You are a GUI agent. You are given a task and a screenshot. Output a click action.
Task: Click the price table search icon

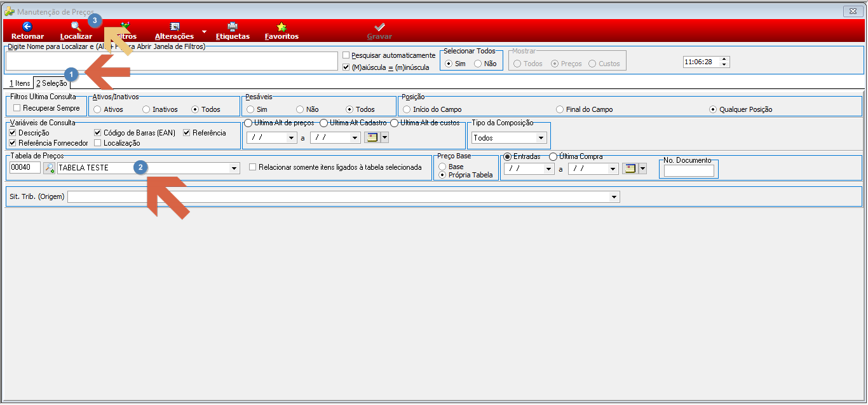click(49, 168)
